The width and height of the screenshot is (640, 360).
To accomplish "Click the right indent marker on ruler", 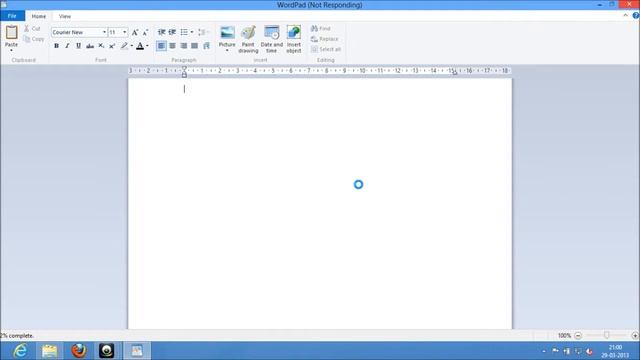I will point(455,73).
